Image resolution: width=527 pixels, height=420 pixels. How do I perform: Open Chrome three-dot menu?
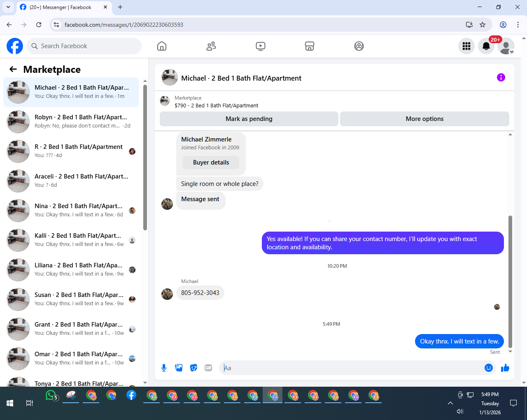(x=518, y=25)
